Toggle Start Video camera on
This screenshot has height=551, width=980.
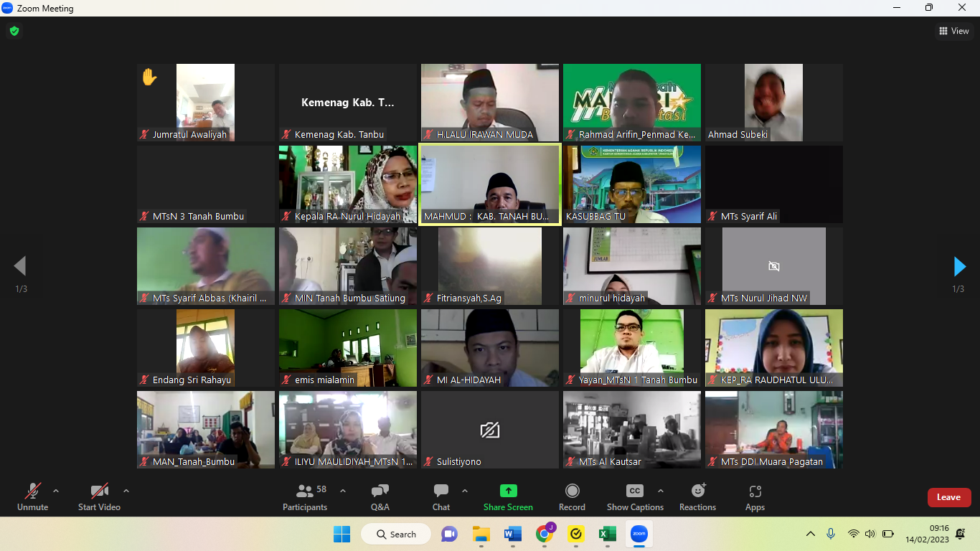point(99,497)
